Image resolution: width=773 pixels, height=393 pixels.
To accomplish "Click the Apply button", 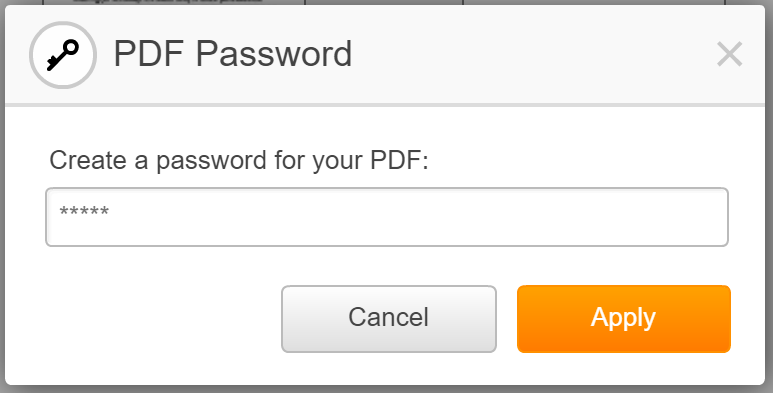I will coord(624,319).
